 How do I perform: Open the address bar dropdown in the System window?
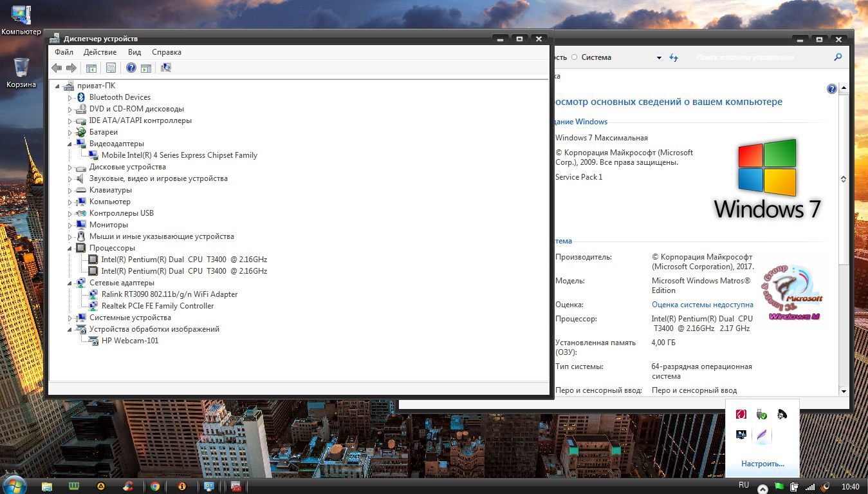pos(659,57)
